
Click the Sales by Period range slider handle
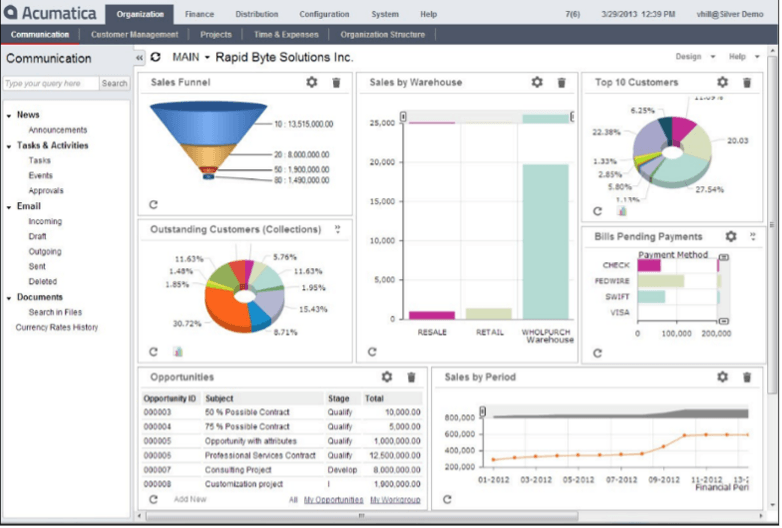482,412
